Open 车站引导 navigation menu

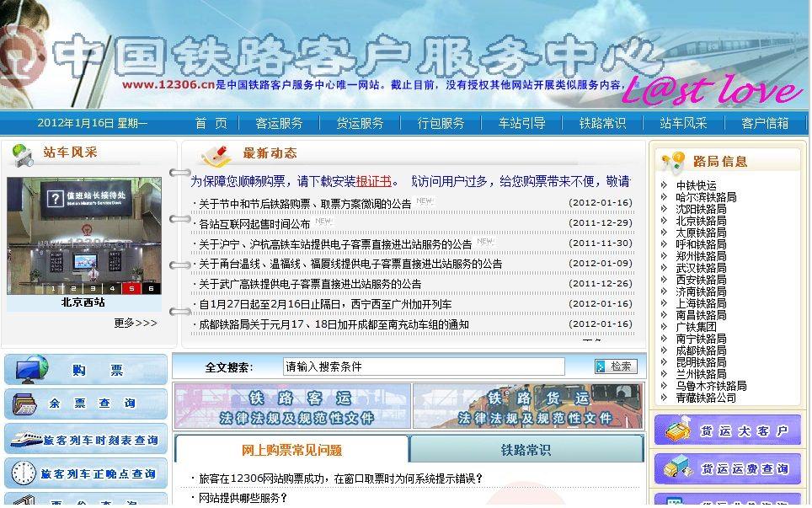tap(521, 123)
